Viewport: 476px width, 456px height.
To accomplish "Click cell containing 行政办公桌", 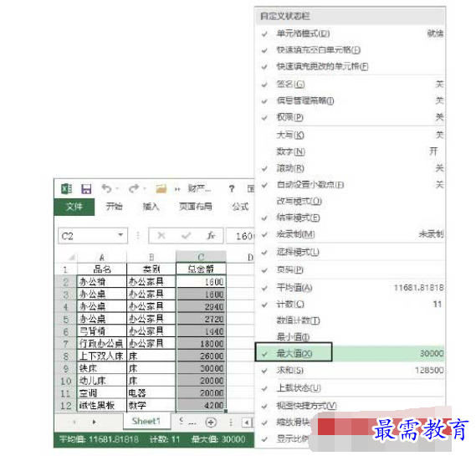I will tap(102, 344).
